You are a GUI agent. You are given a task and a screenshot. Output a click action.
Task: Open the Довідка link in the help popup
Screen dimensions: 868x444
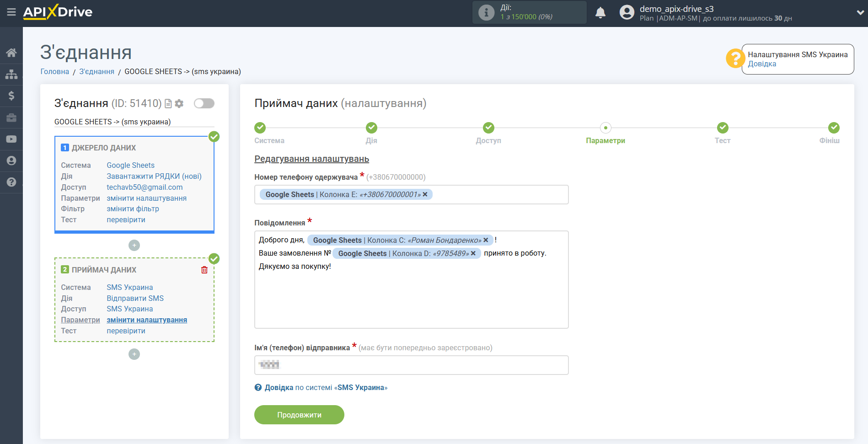762,64
